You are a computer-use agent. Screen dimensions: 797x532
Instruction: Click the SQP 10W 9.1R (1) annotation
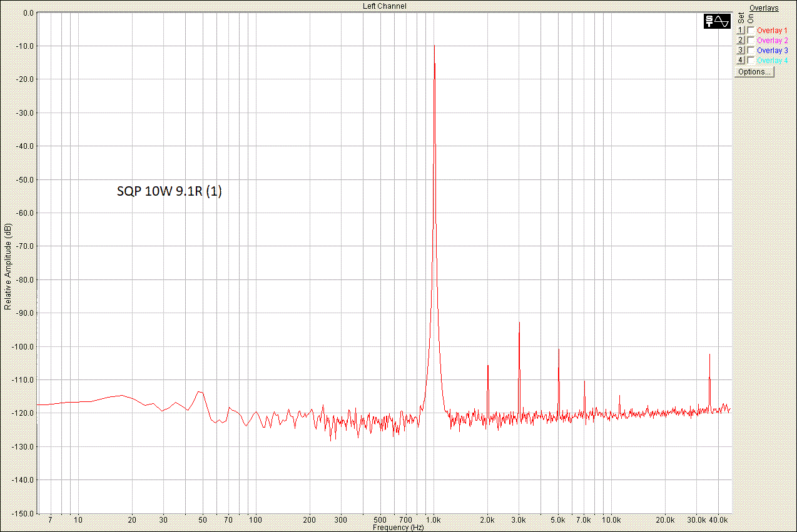pos(170,192)
